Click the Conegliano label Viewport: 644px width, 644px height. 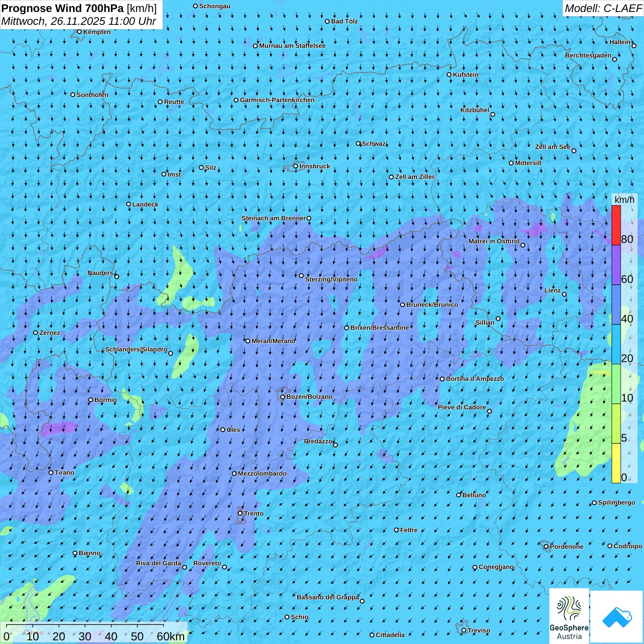(496, 567)
